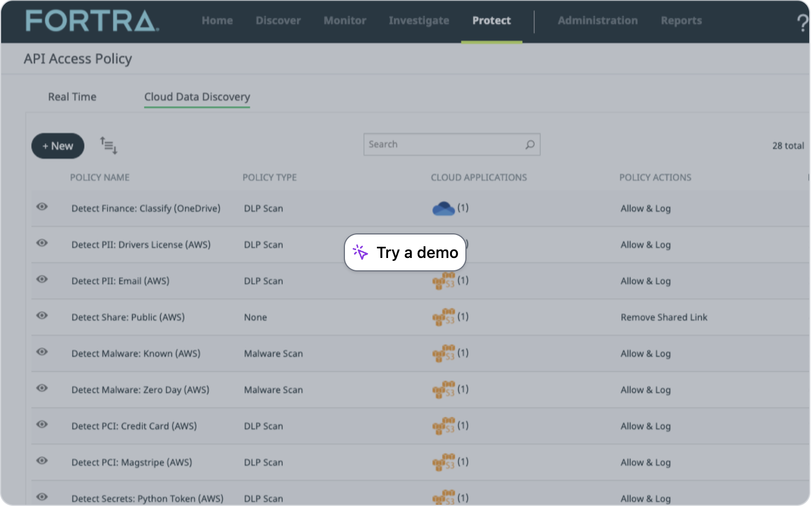Focus the policy Search input field

point(444,145)
